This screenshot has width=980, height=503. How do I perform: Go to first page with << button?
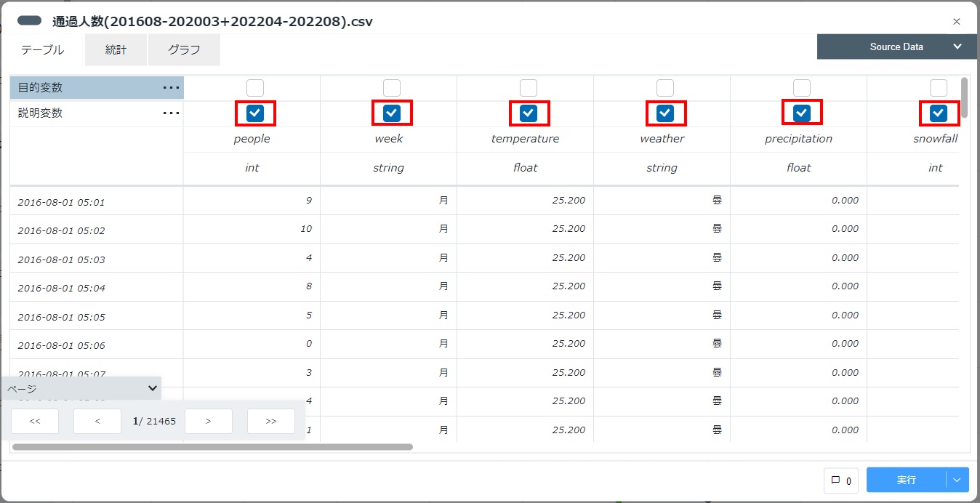pyautogui.click(x=35, y=421)
